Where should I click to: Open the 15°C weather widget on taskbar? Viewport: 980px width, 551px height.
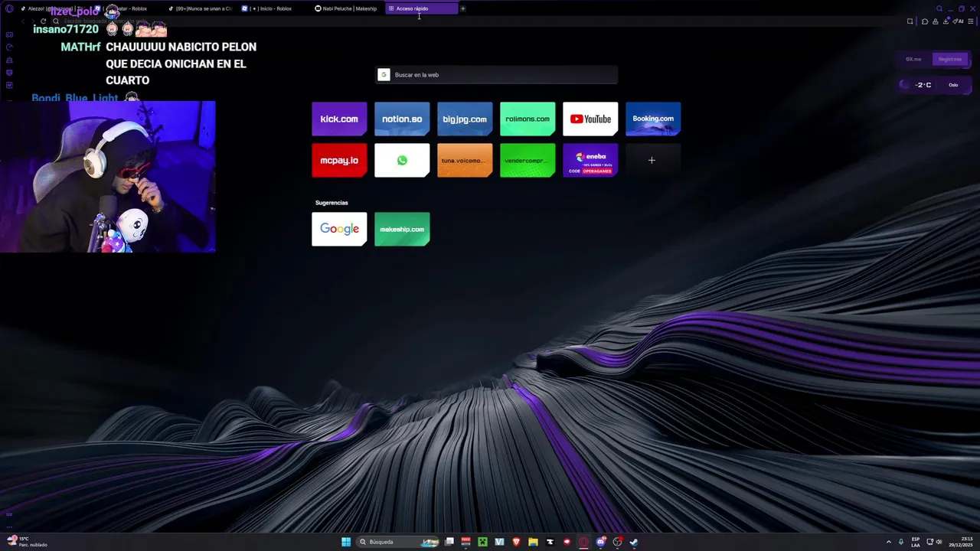(x=28, y=542)
